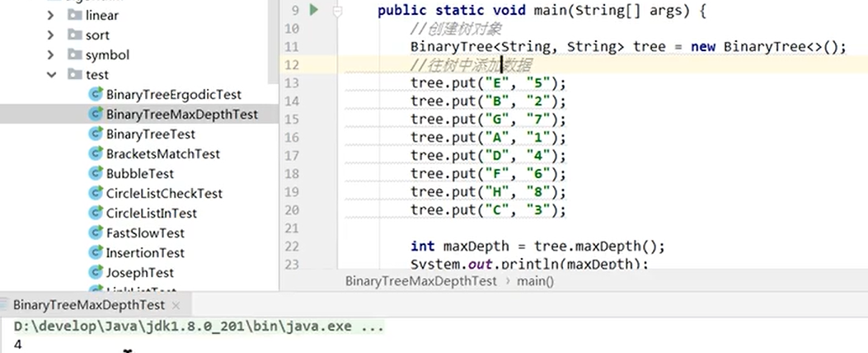This screenshot has height=353, width=868.
Task: Place cursor on tree.put("A", "1") line
Action: point(488,138)
